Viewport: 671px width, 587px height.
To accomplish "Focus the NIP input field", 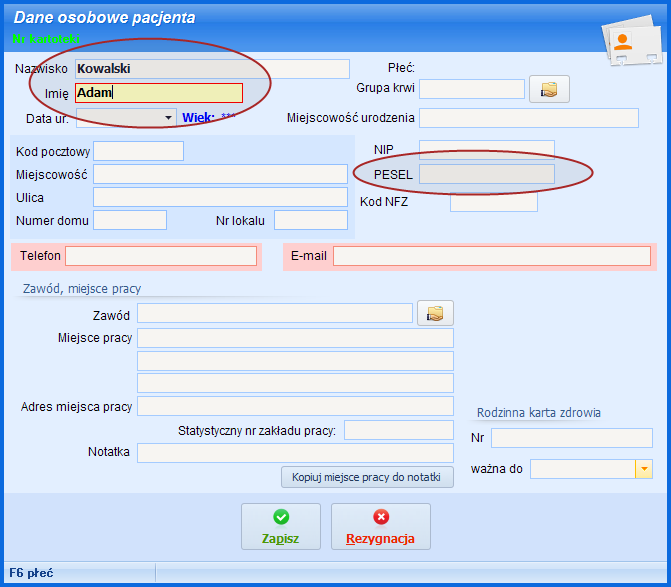I will [x=486, y=149].
